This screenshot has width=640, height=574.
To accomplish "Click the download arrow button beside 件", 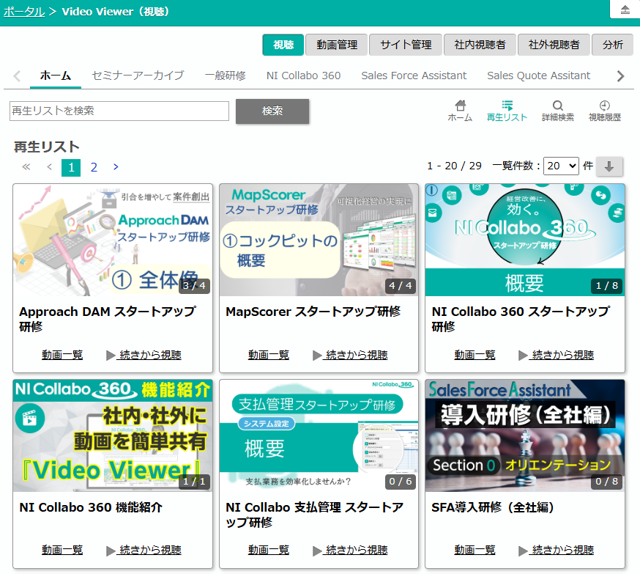I will (609, 166).
